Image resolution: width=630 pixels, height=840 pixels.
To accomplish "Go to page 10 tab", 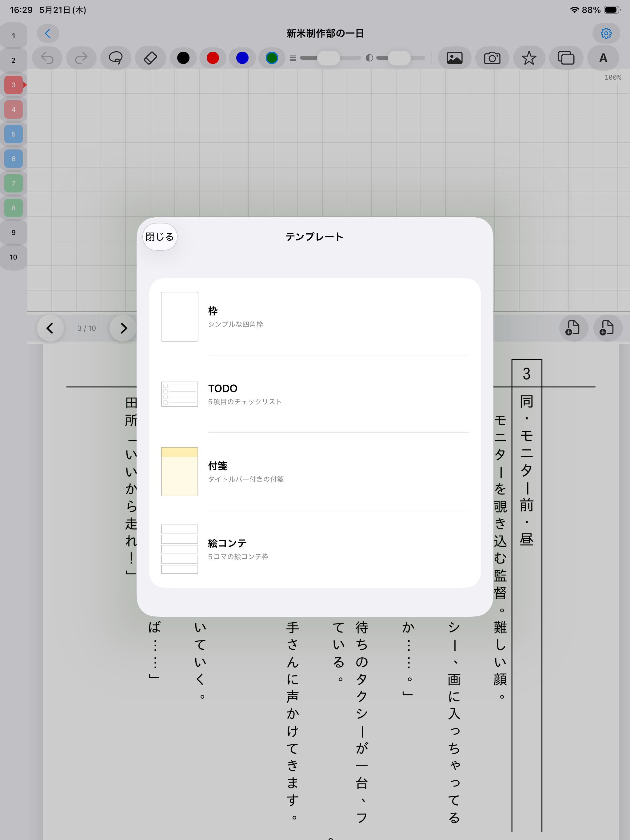I will pos(14,257).
